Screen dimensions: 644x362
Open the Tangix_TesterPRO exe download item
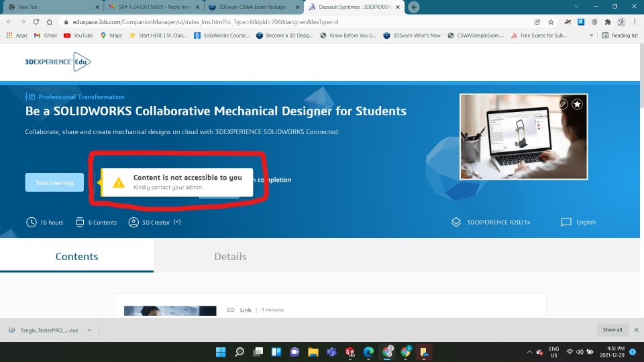click(44, 330)
